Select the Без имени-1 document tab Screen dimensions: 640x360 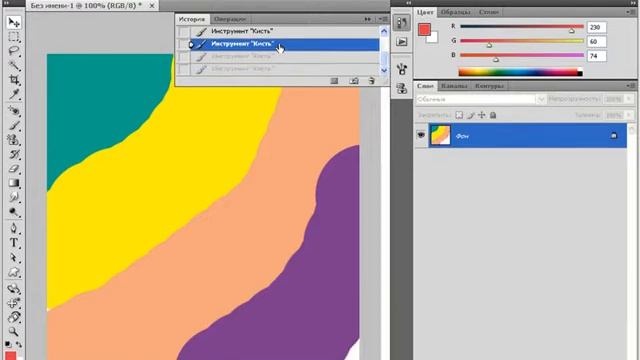(86, 6)
